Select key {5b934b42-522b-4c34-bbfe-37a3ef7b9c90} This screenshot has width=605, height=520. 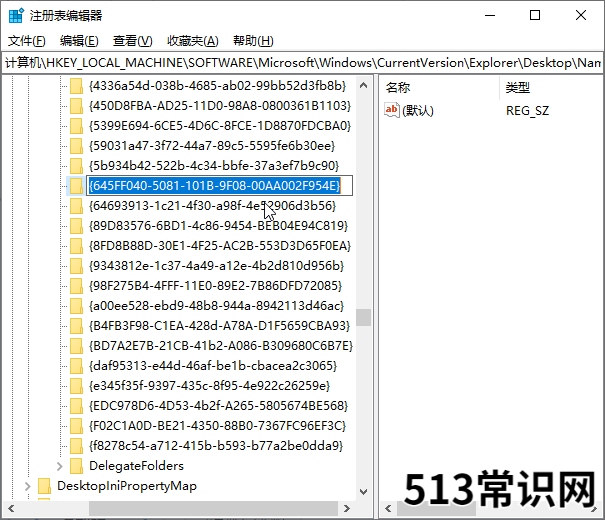pyautogui.click(x=214, y=166)
